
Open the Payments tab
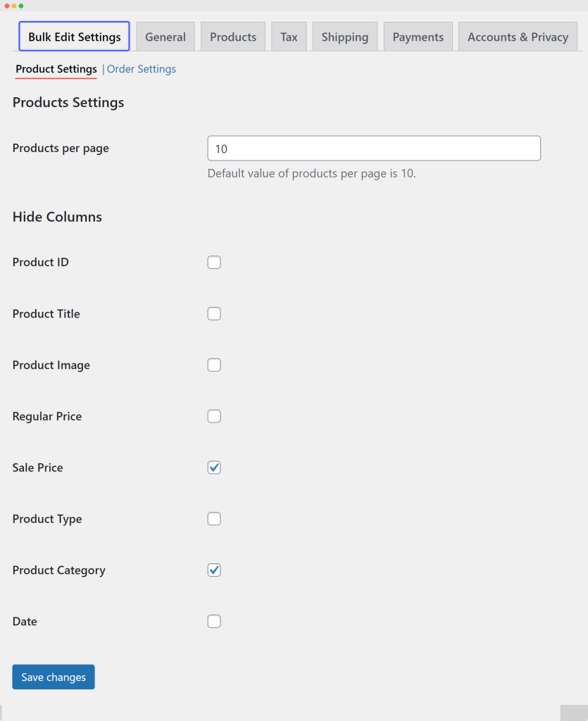[418, 37]
